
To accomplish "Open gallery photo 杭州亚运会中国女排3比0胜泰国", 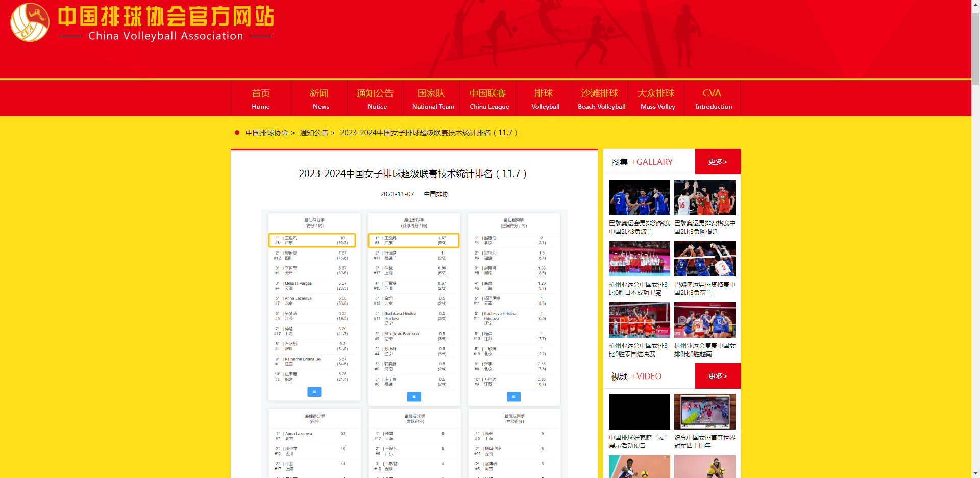I will point(640,320).
